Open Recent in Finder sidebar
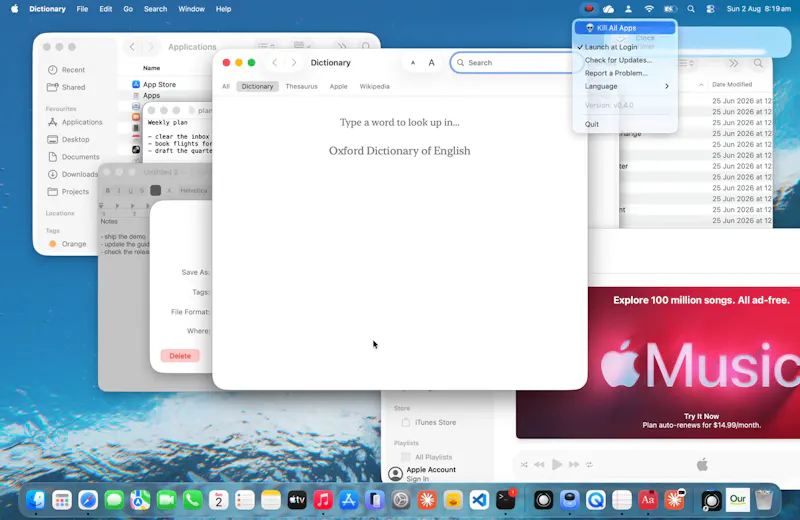The height and width of the screenshot is (520, 800). [x=73, y=70]
